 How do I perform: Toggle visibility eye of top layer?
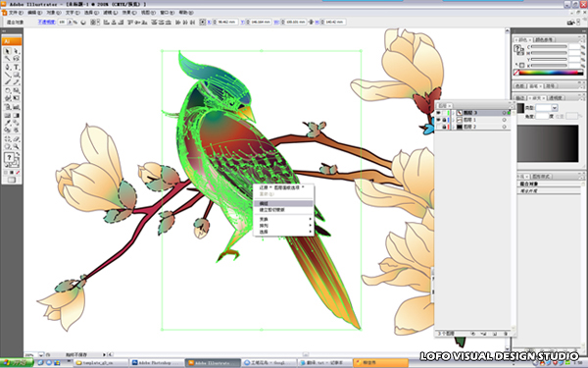point(438,113)
